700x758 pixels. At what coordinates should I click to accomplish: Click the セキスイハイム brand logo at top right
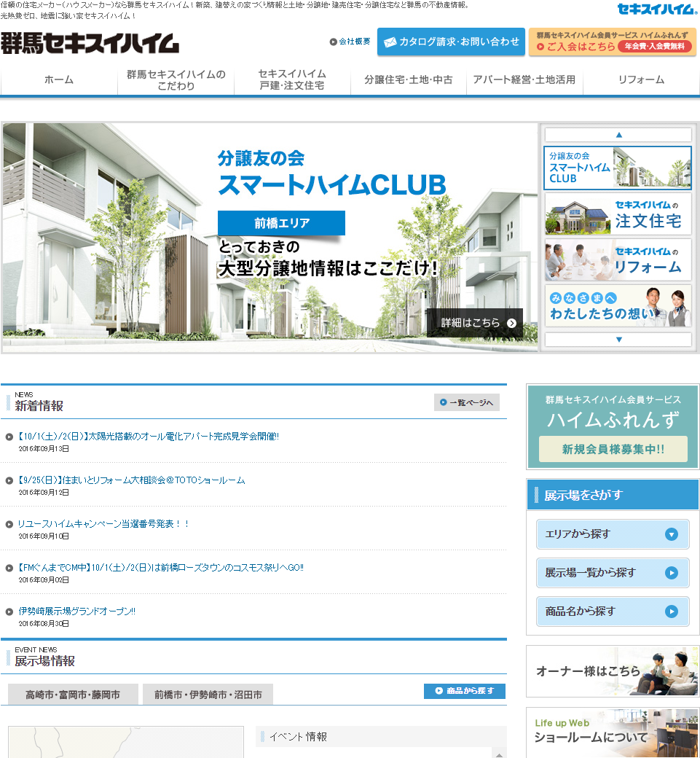[x=656, y=9]
